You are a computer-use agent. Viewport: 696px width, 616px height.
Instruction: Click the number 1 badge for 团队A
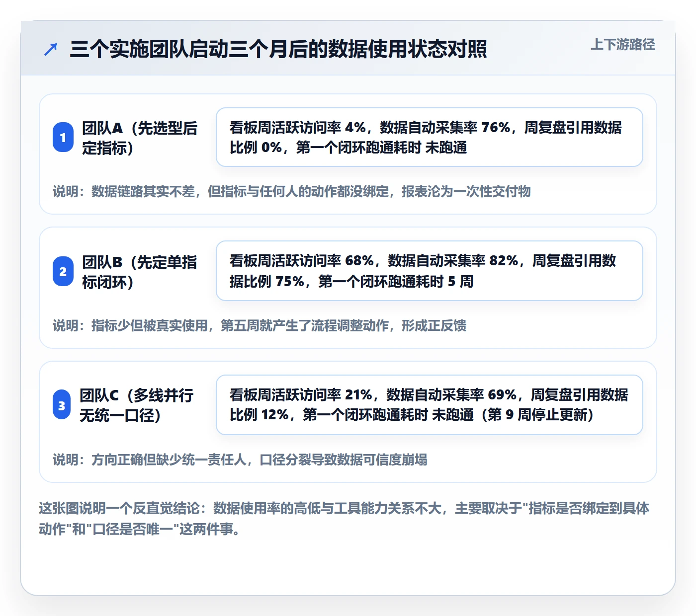[63, 137]
